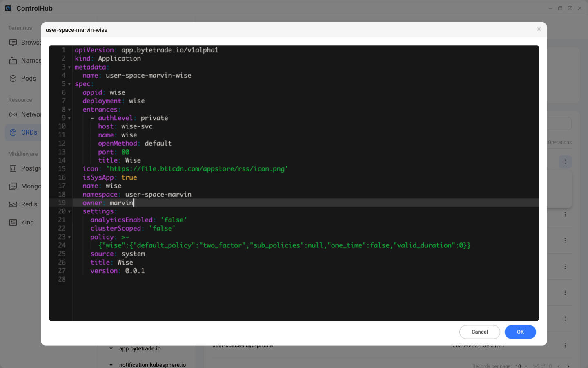
Task: Expand the notification.kubesphere.io tree group
Action: pos(111,365)
